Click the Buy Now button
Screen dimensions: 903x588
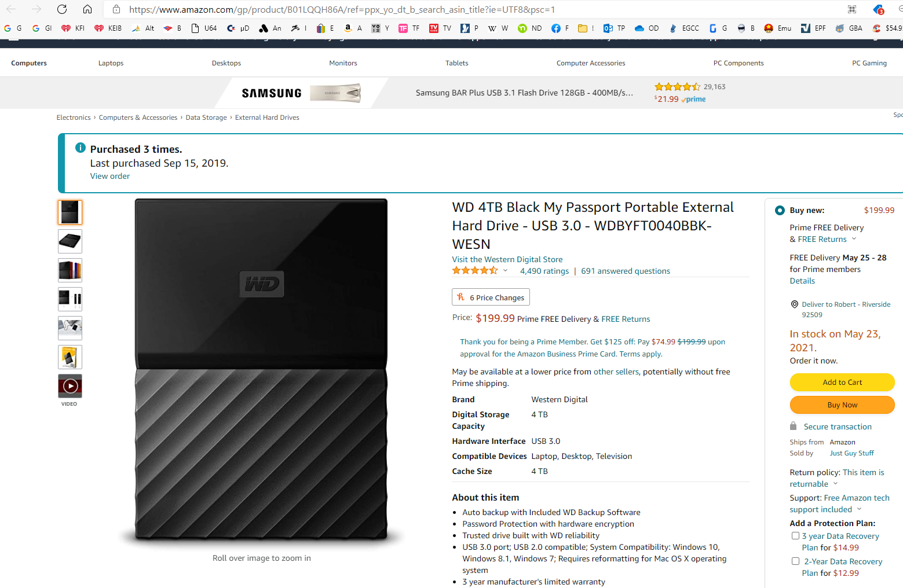tap(842, 405)
